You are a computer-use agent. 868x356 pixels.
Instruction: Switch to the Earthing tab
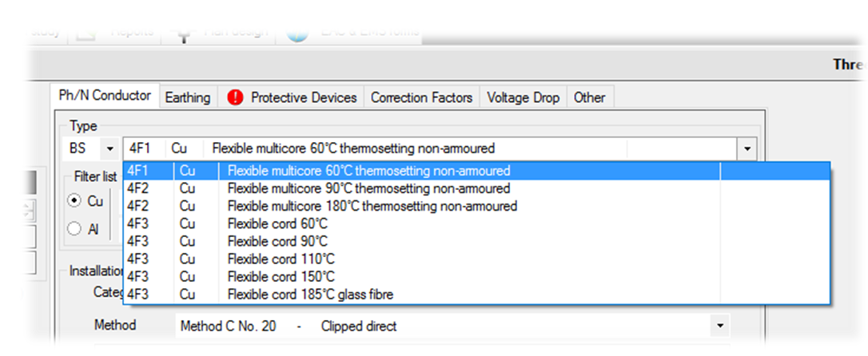188,98
